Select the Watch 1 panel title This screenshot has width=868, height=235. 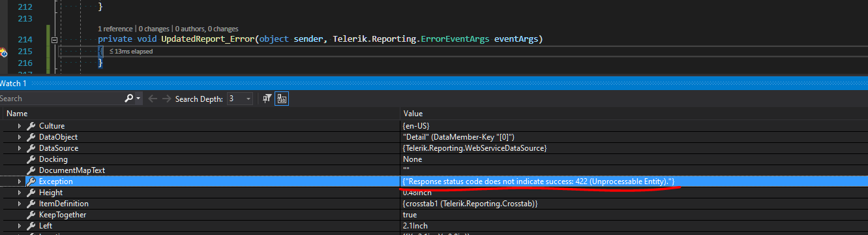click(x=13, y=83)
